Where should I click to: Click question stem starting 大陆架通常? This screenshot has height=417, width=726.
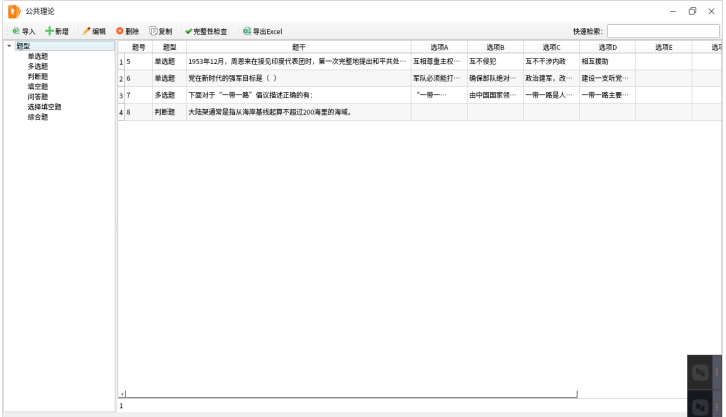(x=299, y=112)
